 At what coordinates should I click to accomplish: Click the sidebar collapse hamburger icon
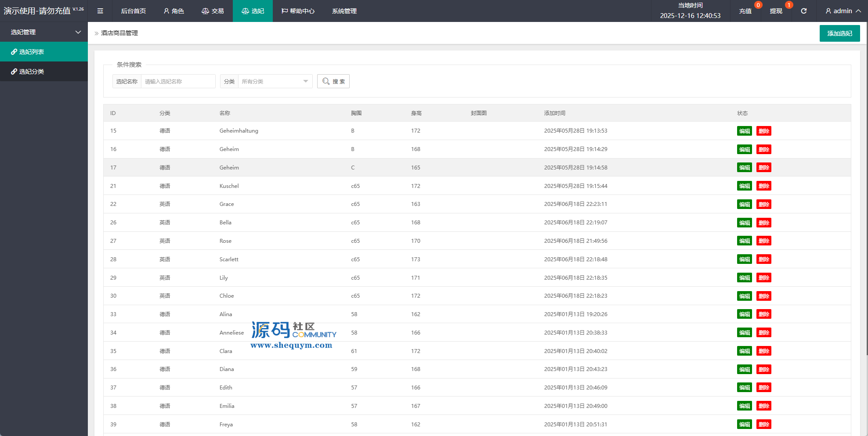(x=100, y=11)
